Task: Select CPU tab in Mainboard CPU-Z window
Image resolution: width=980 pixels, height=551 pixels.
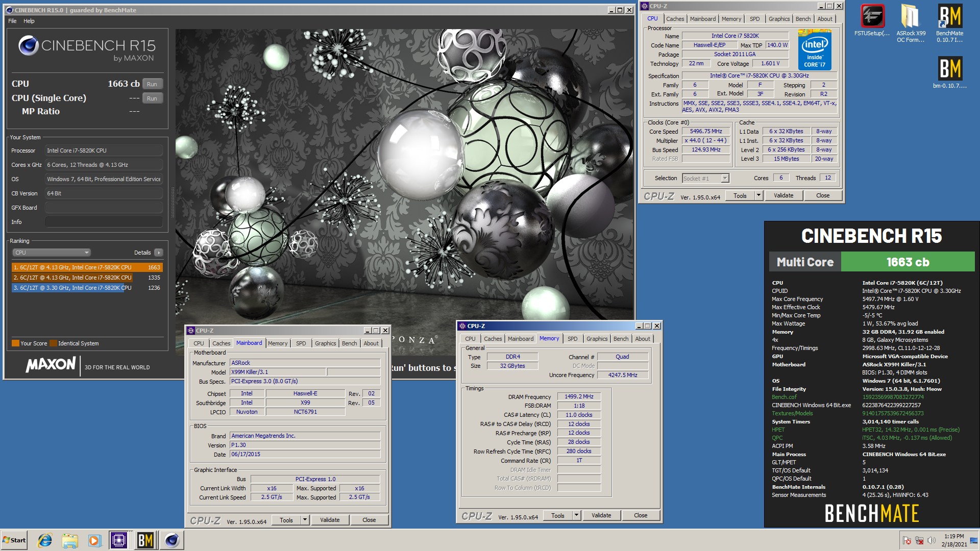Action: 199,343
